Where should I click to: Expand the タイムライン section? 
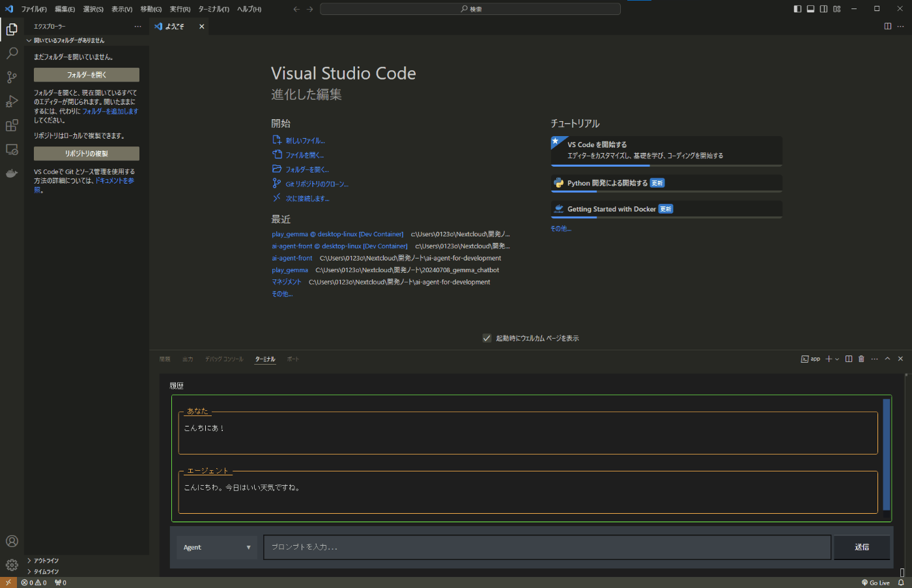[x=46, y=572]
